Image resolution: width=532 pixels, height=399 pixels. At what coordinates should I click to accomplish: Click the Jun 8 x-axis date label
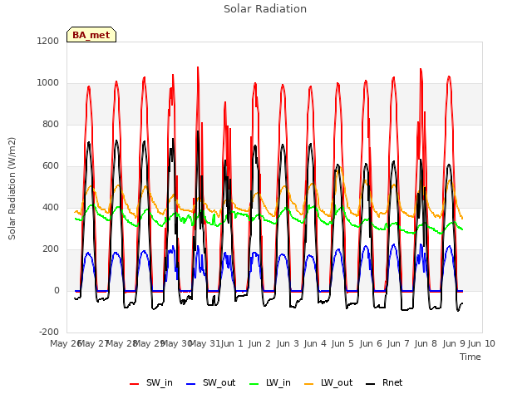click(426, 343)
